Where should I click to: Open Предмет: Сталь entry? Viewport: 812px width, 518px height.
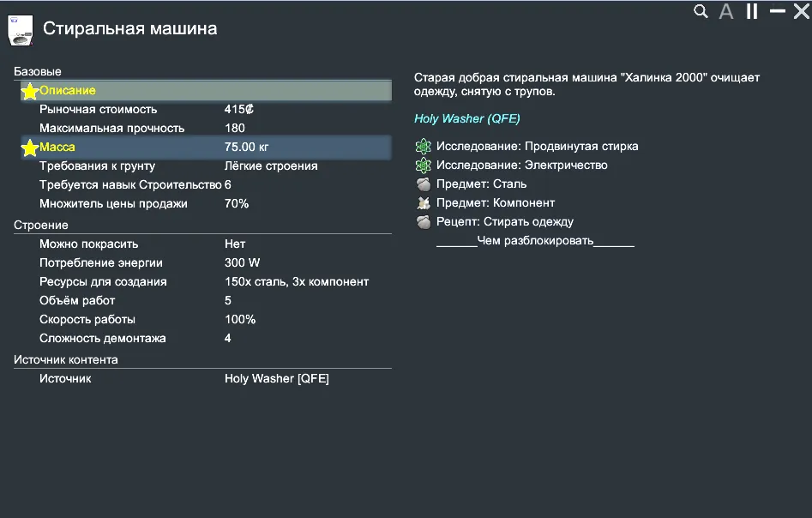click(x=481, y=184)
